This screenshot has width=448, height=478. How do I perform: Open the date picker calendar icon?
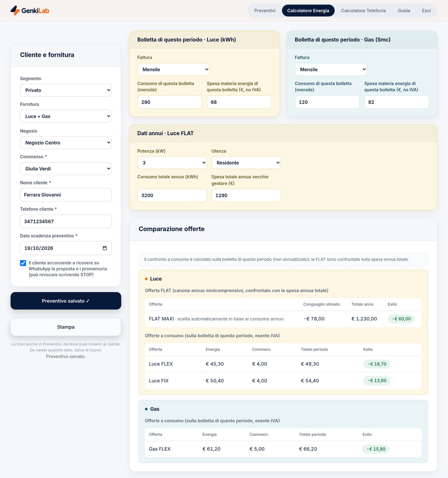click(x=105, y=248)
